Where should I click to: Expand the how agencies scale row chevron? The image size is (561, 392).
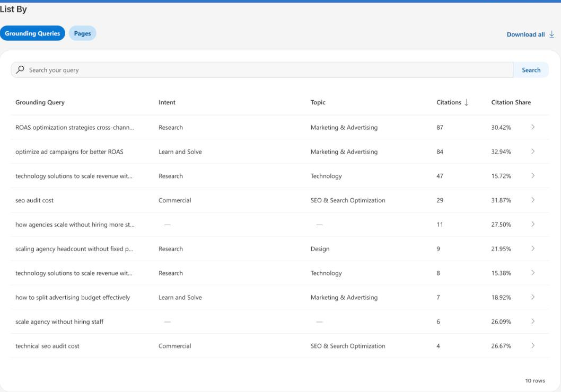pos(533,224)
